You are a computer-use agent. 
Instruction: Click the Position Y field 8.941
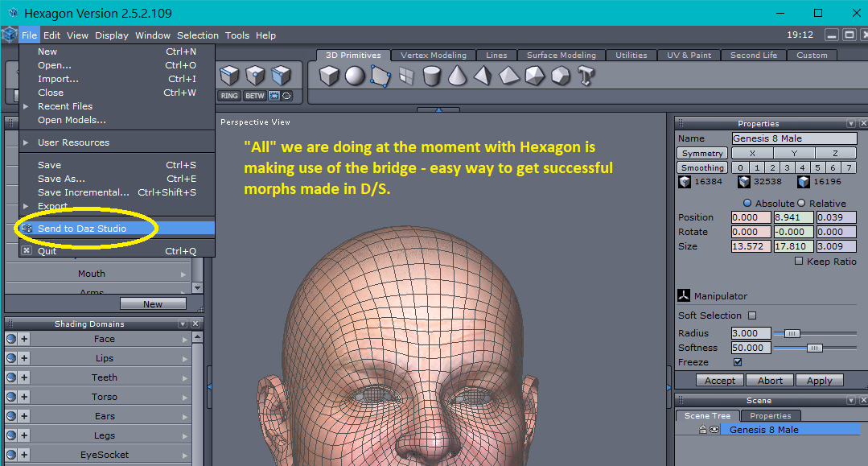click(x=794, y=217)
